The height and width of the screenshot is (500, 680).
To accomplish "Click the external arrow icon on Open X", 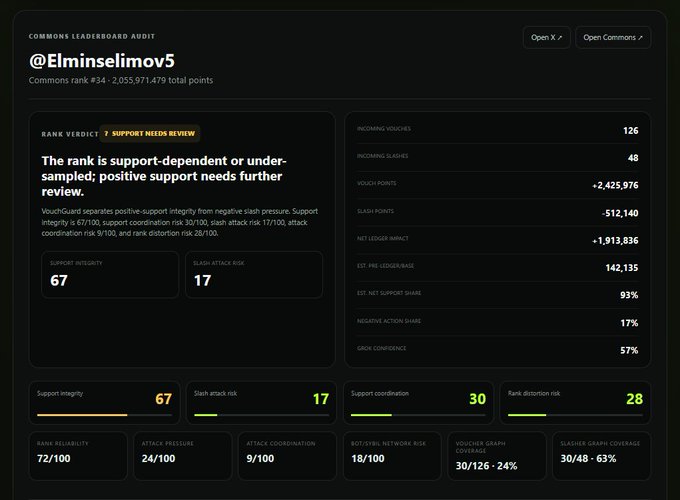I will pyautogui.click(x=560, y=38).
